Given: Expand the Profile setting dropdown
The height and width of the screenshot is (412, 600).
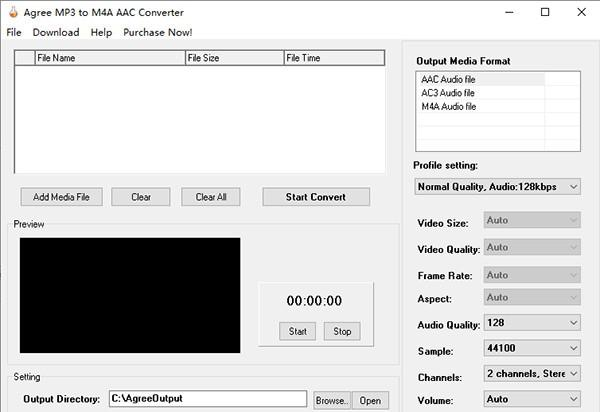Looking at the screenshot, I should point(497,187).
